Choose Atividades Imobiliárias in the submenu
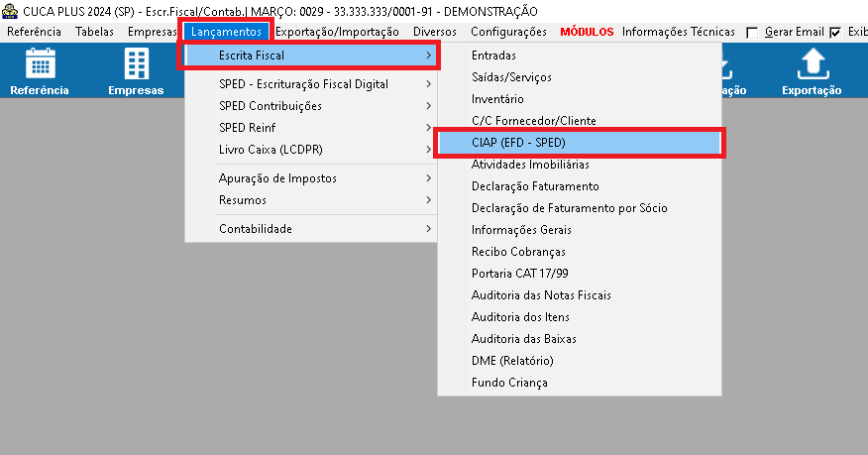This screenshot has height=455, width=868. [x=580, y=165]
